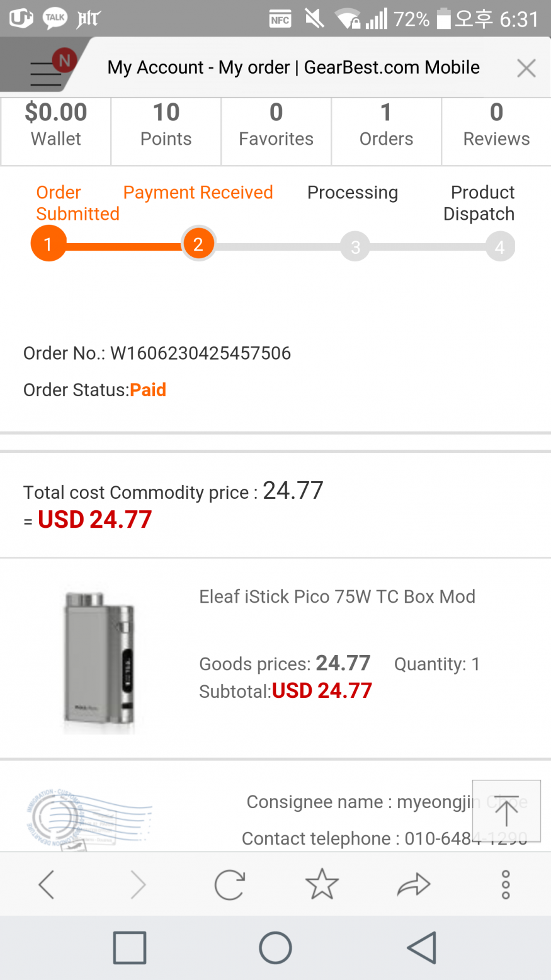Viewport: 551px width, 980px height.
Task: Tap the Eleaf iStick product thumbnail
Action: tap(99, 659)
